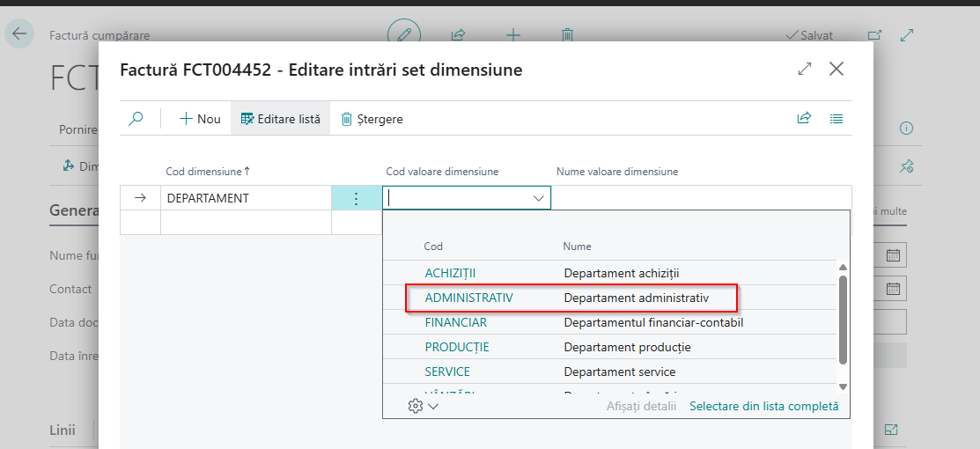980x449 pixels.
Task: Choose PRODUCȚIE from the dropdown list
Action: click(x=457, y=347)
